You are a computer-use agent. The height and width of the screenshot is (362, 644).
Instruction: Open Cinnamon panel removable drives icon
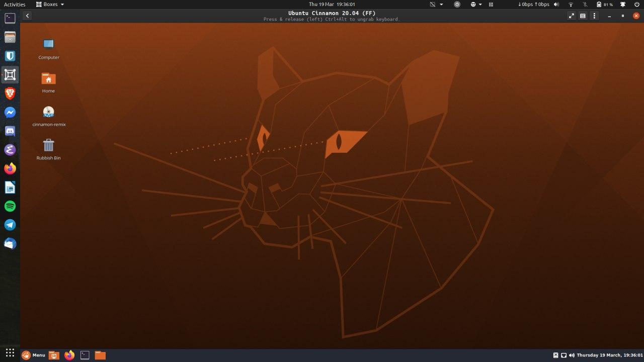tap(555, 355)
